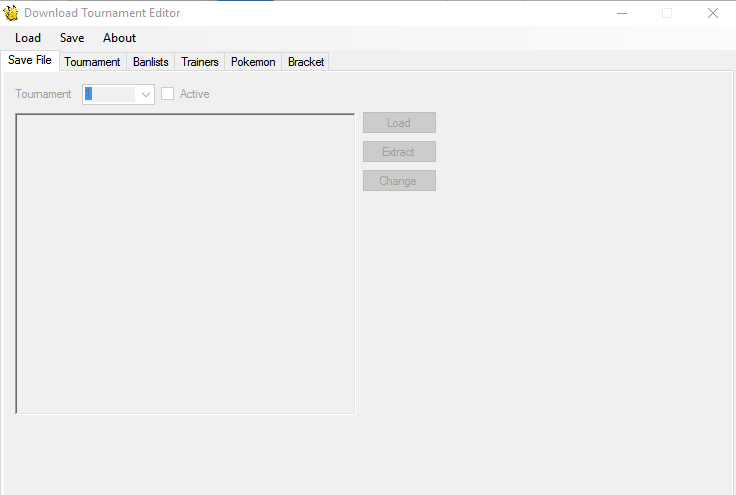Go to the Trainers tab
Image resolution: width=736 pixels, height=495 pixels.
[x=200, y=62]
